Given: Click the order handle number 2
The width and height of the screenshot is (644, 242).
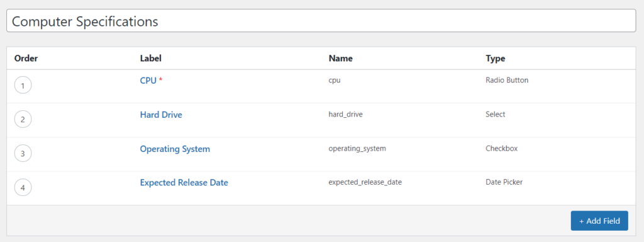Looking at the screenshot, I should pyautogui.click(x=23, y=120).
